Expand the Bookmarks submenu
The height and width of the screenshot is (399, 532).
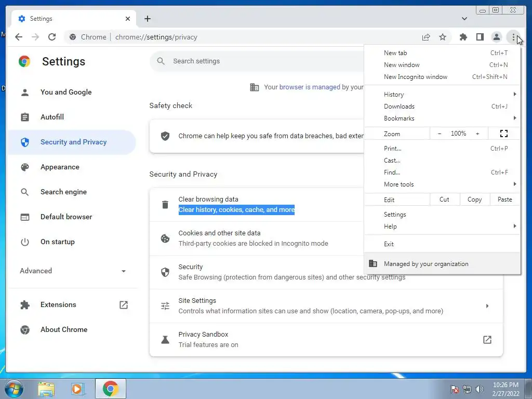(442, 118)
